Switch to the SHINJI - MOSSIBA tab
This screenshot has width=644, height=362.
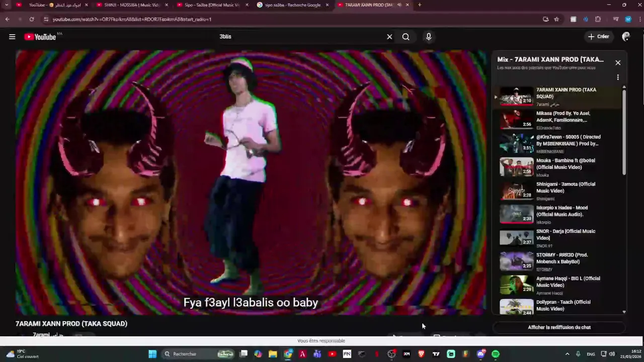(x=131, y=5)
